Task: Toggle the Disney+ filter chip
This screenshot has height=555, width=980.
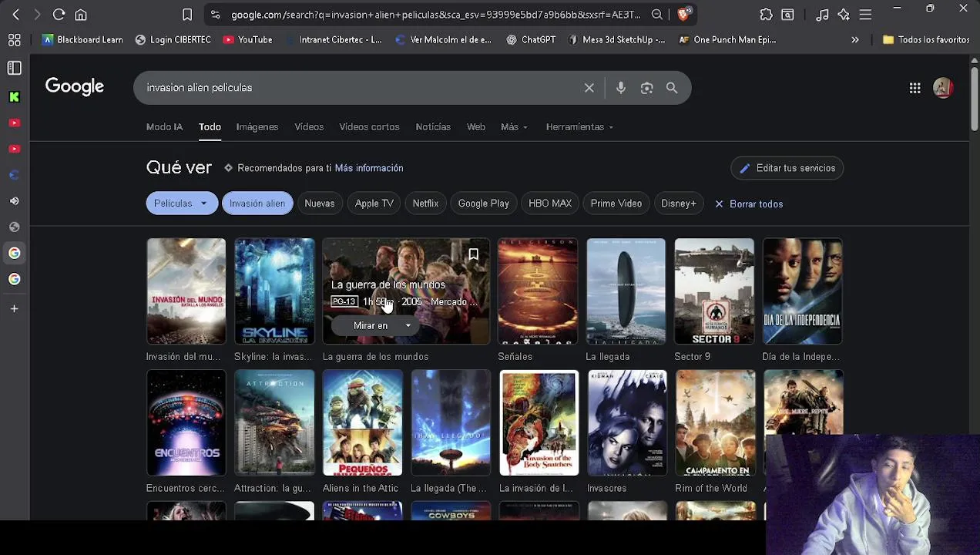Action: pos(679,203)
